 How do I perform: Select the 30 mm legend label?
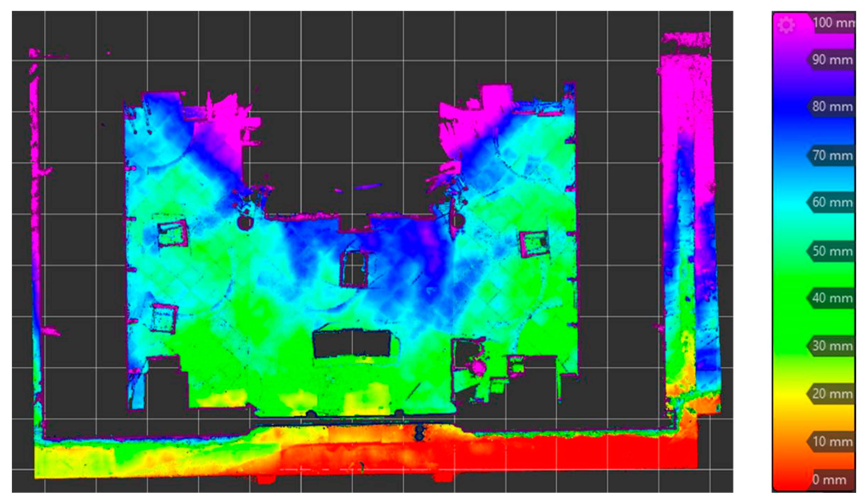point(832,346)
